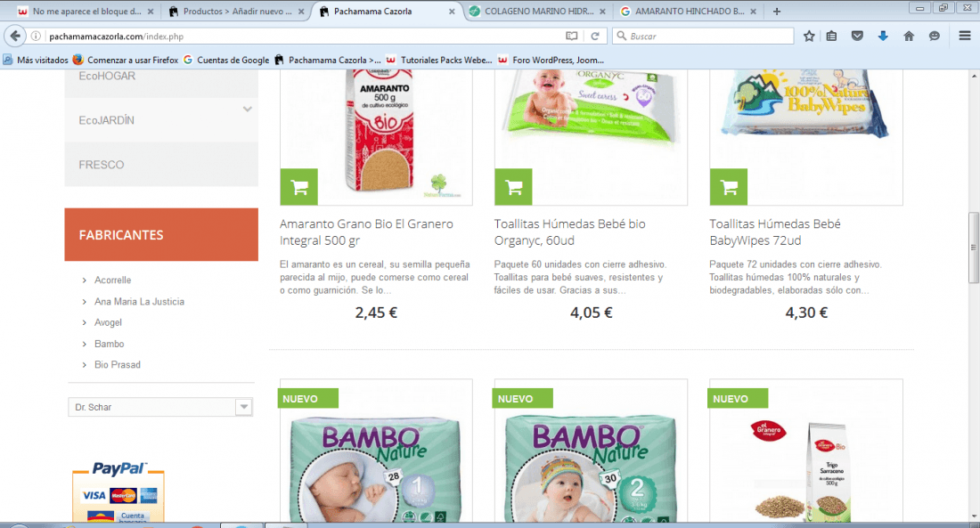The image size is (980, 528).
Task: Open Firefox downloads arrow
Action: pos(883,37)
